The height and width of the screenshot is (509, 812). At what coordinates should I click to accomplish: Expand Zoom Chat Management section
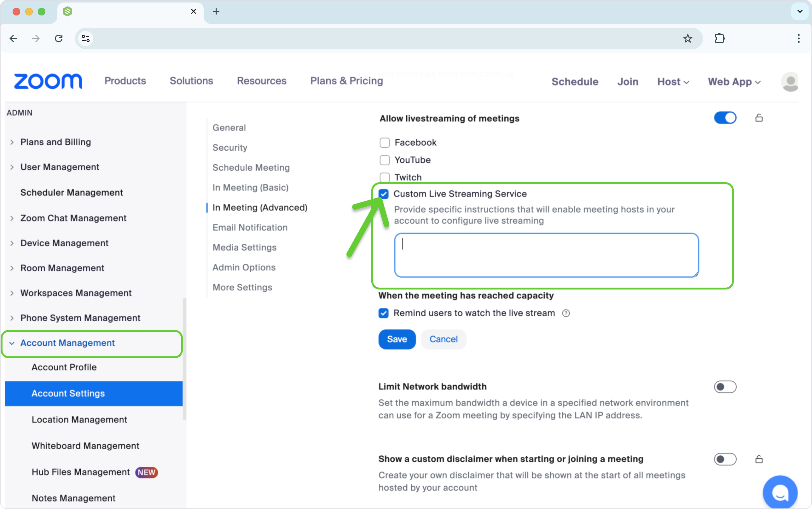12,218
